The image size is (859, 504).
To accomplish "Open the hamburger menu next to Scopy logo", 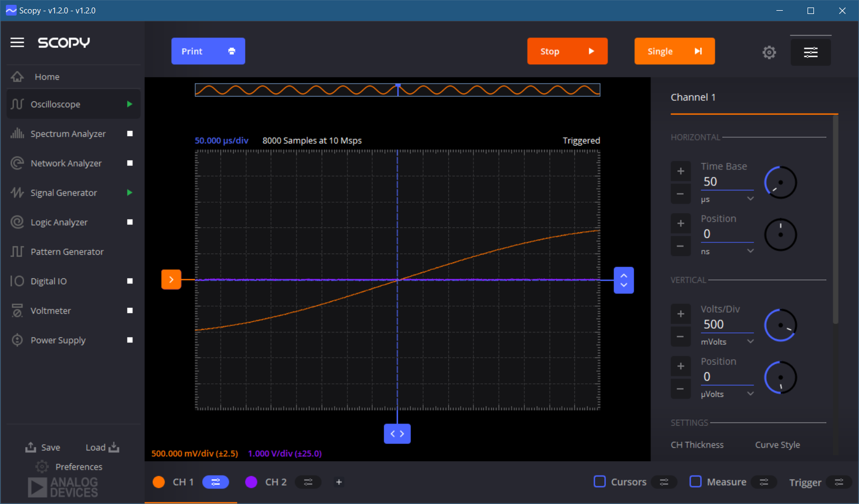I will tap(17, 42).
